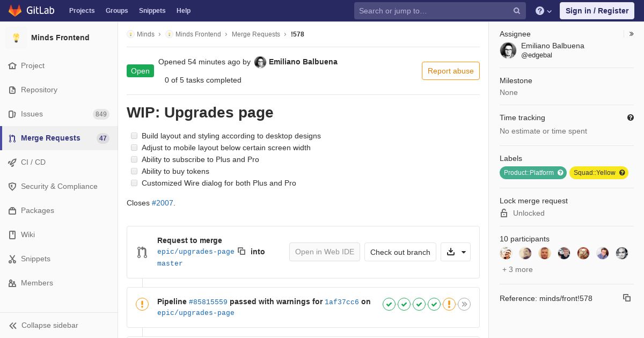This screenshot has height=338, width=644.
Task: Open the Help top menu
Action: (184, 11)
